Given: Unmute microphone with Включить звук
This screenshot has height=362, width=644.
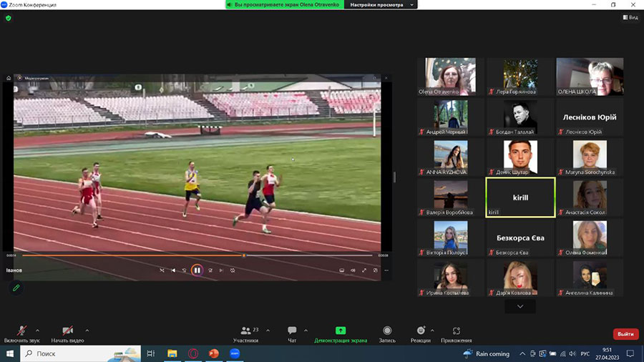Looking at the screenshot, I should tap(22, 333).
